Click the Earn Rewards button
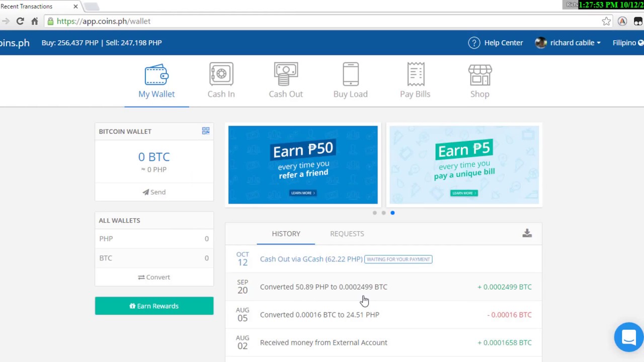Screen dimensions: 644x362 [x=154, y=306]
